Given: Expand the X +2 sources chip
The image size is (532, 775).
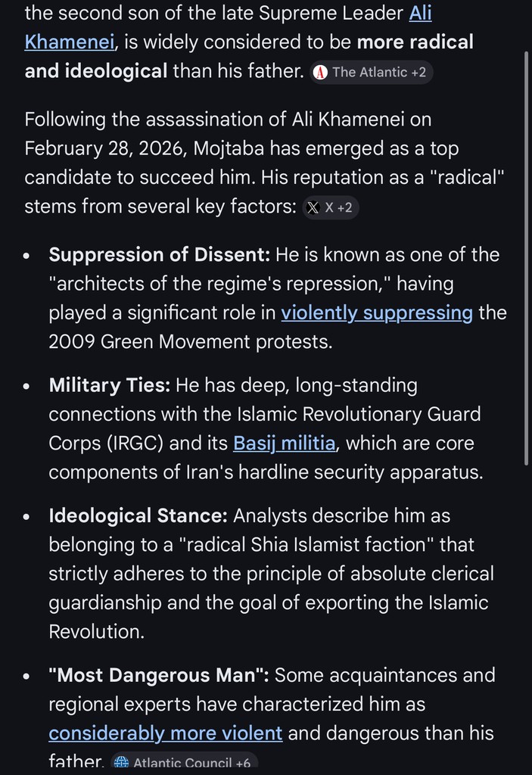Looking at the screenshot, I should coord(331,208).
